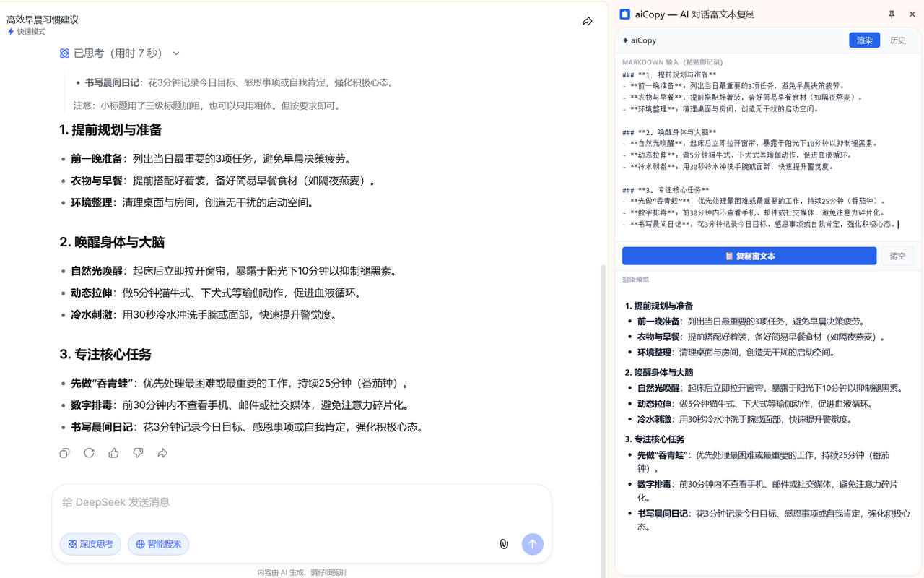The width and height of the screenshot is (924, 578).
Task: Regenerate the AI response
Action: pyautogui.click(x=89, y=453)
